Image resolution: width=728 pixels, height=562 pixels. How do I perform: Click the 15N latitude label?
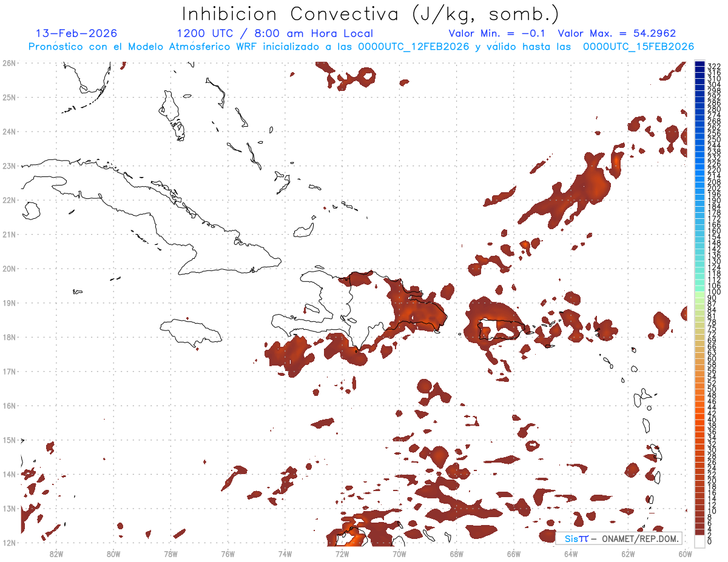coord(9,440)
